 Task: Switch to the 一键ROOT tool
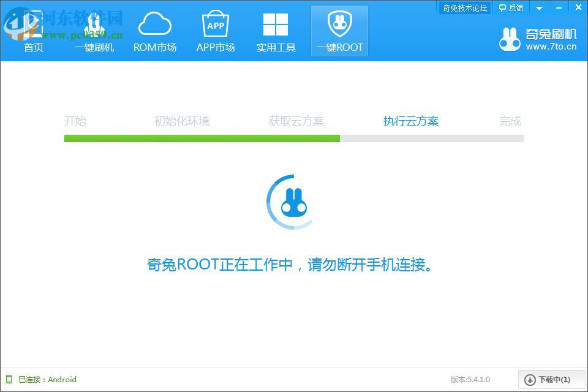(339, 31)
